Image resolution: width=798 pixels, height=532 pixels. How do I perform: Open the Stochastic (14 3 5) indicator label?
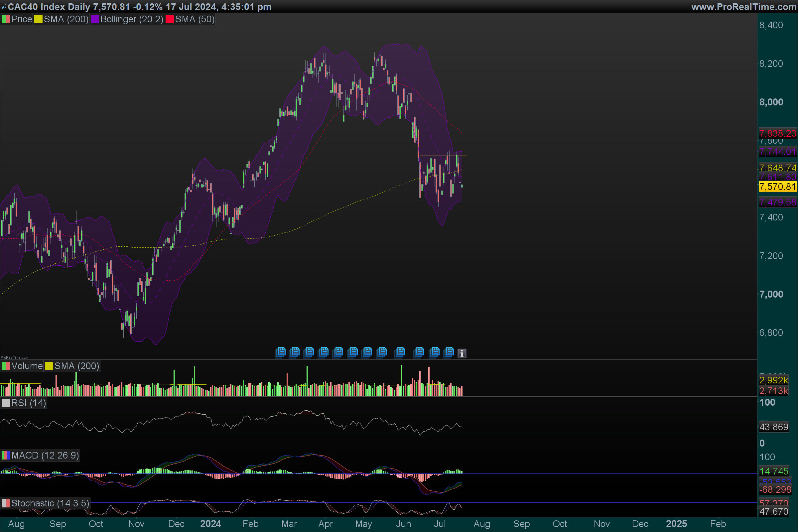50,503
